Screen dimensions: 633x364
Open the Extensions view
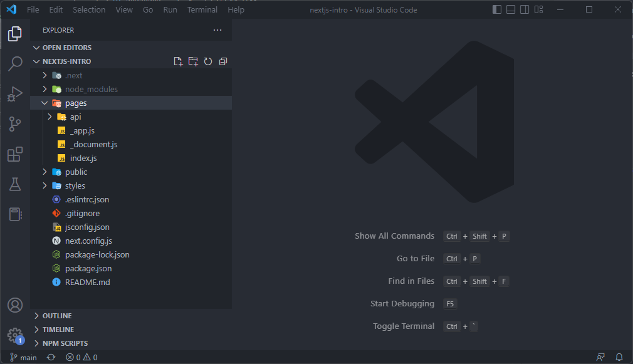coord(15,154)
